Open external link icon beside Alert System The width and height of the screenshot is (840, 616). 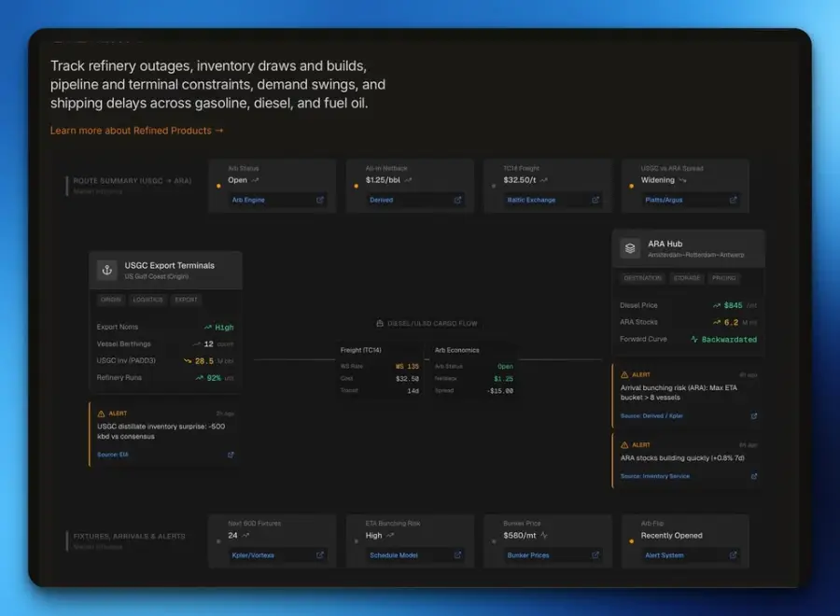tap(733, 555)
